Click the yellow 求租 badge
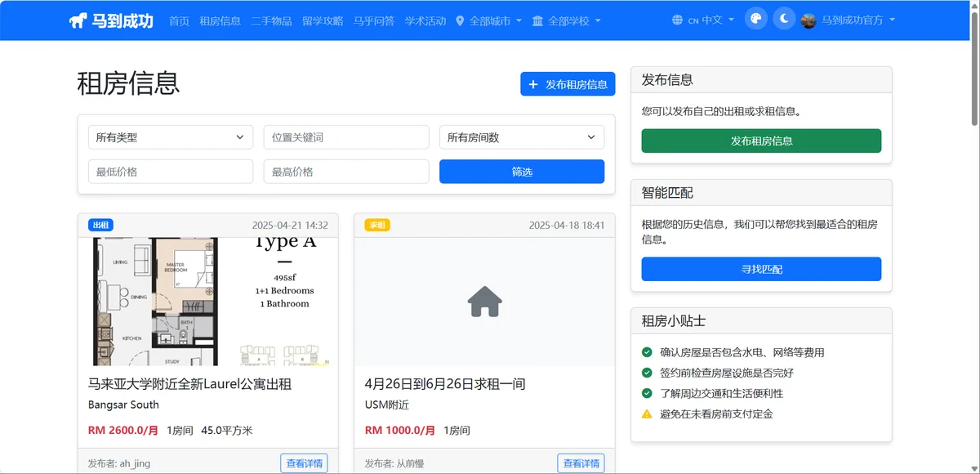The image size is (980, 474). coord(377,225)
